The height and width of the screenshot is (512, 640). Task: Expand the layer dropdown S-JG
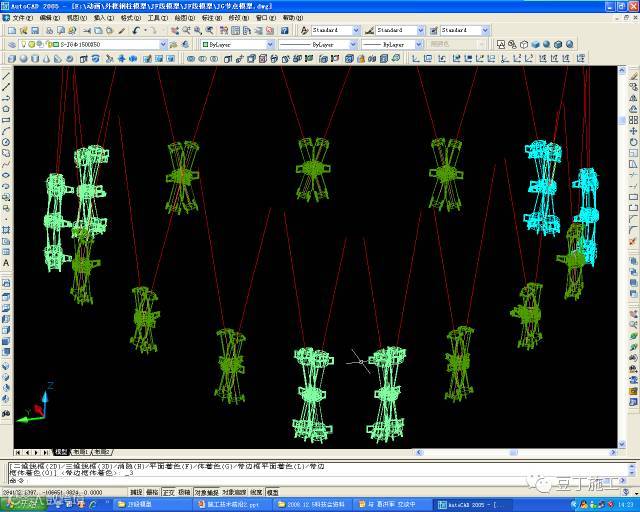(x=163, y=45)
